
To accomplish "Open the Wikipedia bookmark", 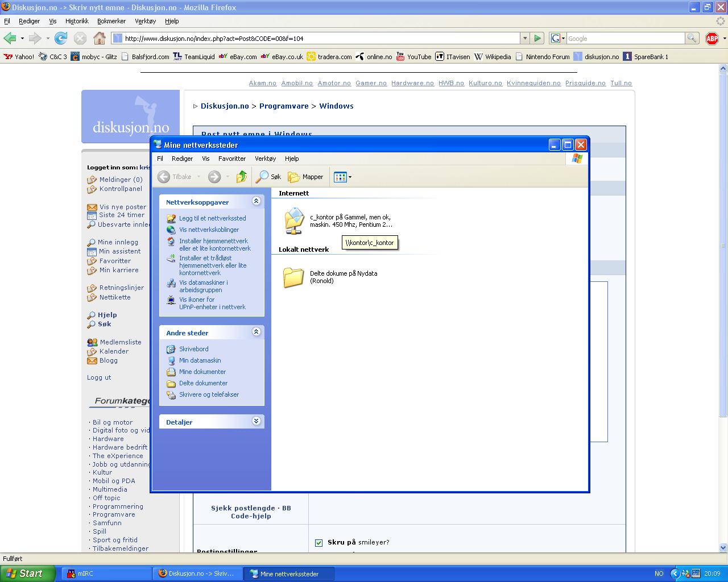I will [x=493, y=57].
